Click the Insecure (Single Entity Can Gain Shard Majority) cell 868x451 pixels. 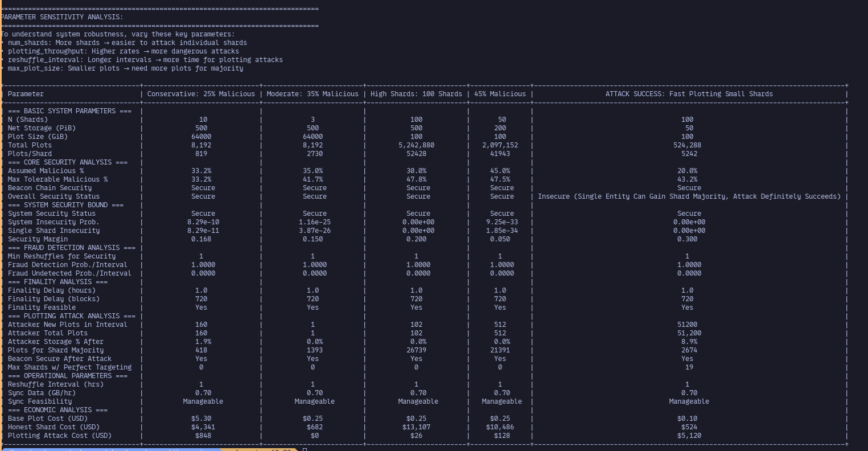pos(689,196)
